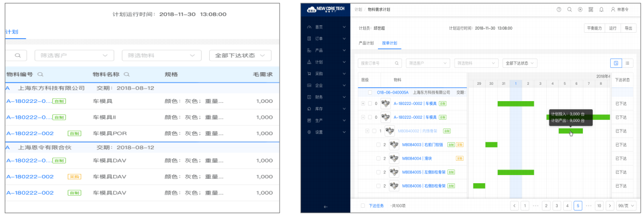Open the 首页 home icon in main window sidebar

tap(309, 27)
